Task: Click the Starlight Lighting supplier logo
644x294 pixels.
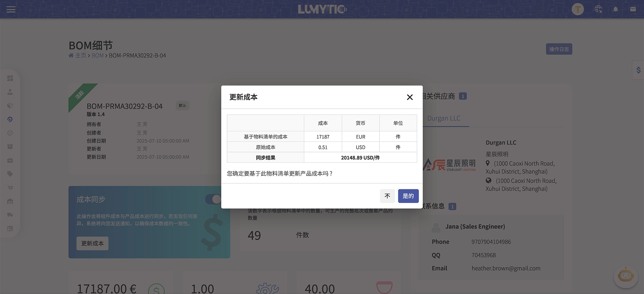Action: (x=449, y=165)
